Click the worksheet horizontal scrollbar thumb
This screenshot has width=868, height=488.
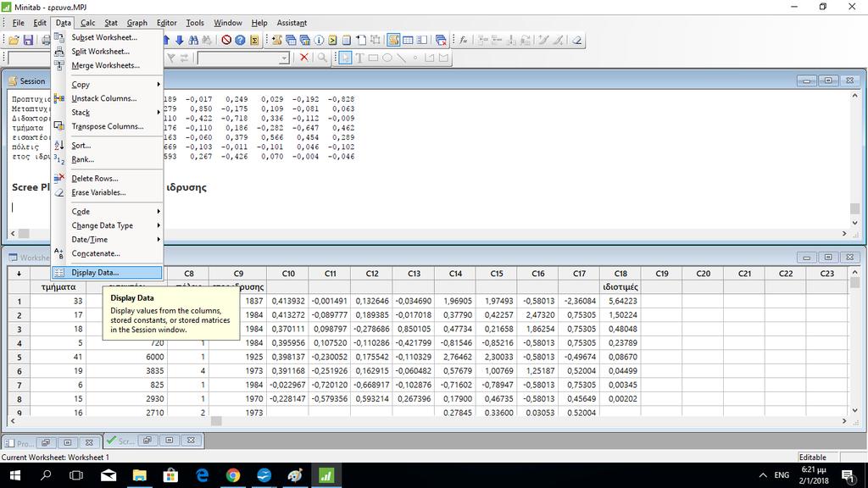tap(216, 421)
